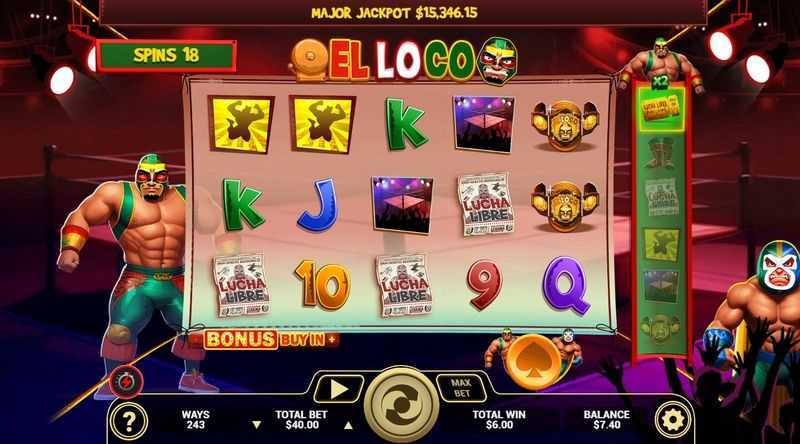This screenshot has height=444, width=800.
Task: Increase total bet with up arrow
Action: [348, 425]
